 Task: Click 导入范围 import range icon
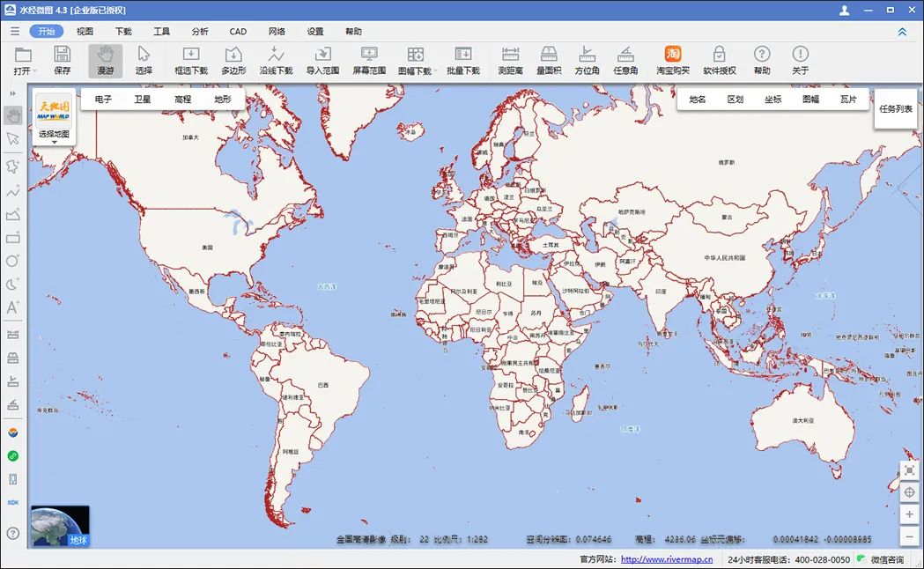click(x=322, y=55)
